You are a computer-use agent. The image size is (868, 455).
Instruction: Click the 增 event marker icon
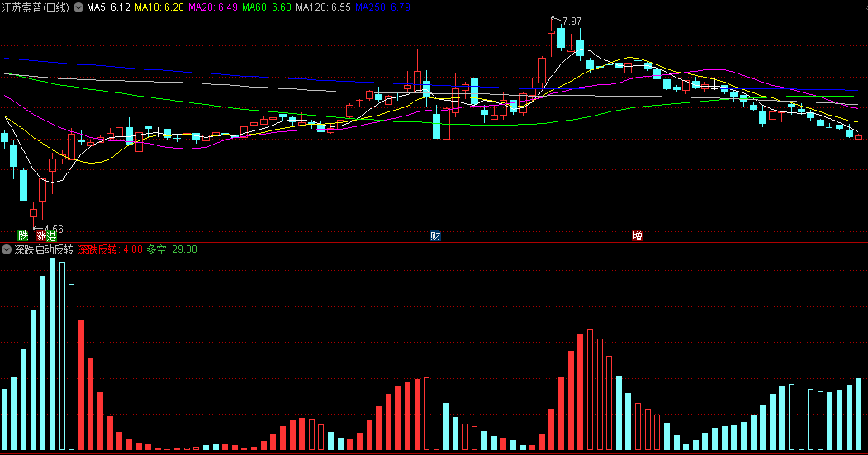tap(637, 236)
